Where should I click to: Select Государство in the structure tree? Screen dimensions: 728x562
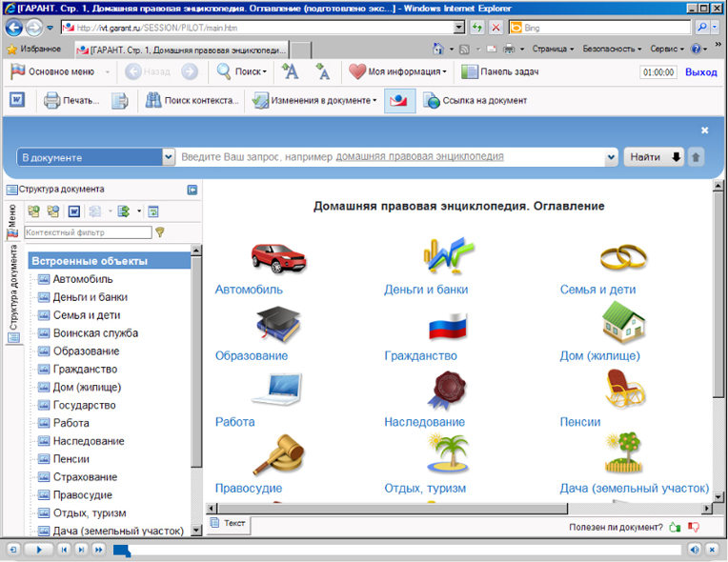coord(85,405)
